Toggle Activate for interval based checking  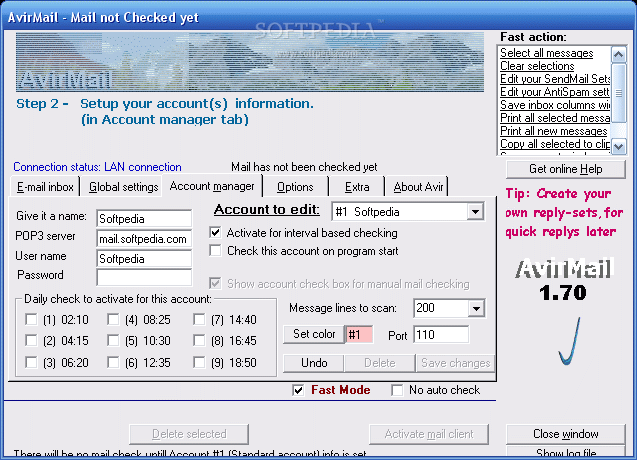tap(215, 232)
